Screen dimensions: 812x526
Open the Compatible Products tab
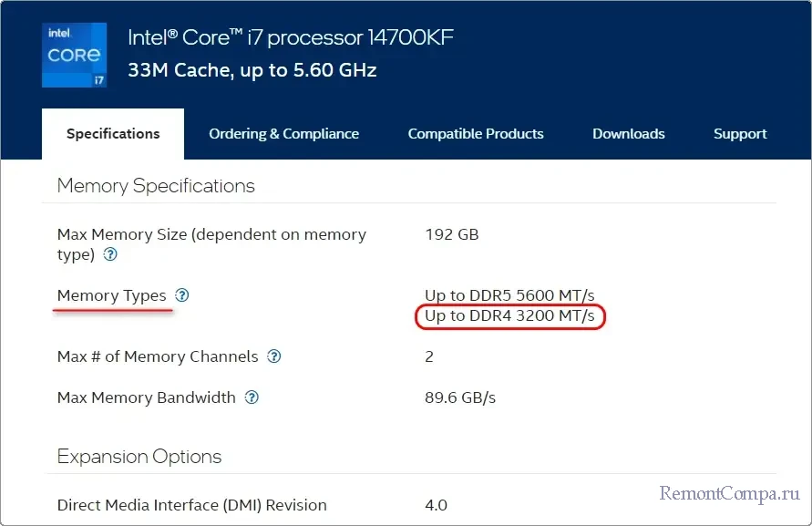pyautogui.click(x=476, y=134)
